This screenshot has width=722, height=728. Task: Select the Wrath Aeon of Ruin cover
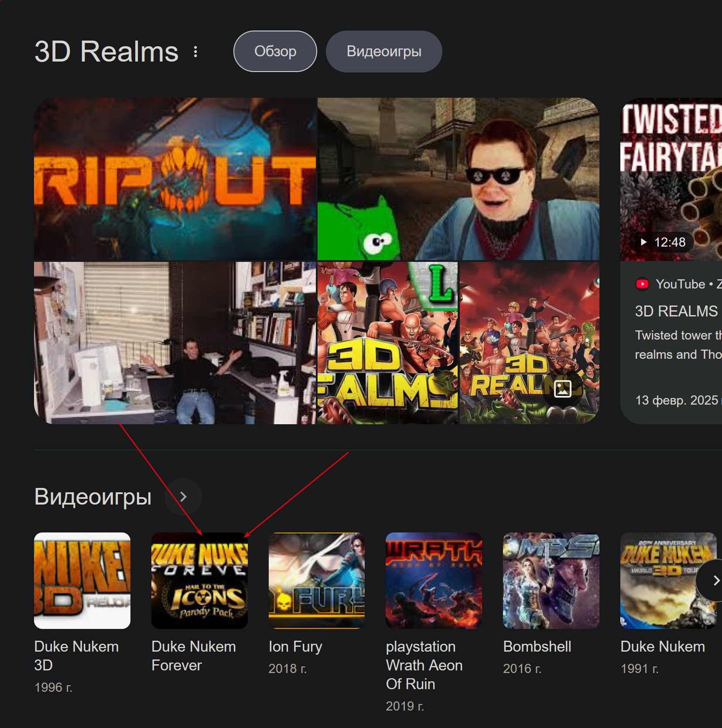[x=434, y=580]
